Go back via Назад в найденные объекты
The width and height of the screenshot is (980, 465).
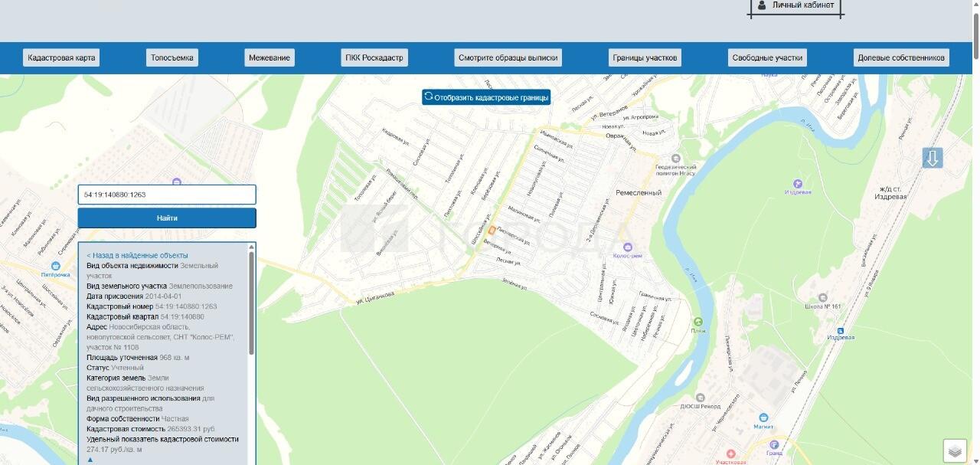pos(137,255)
